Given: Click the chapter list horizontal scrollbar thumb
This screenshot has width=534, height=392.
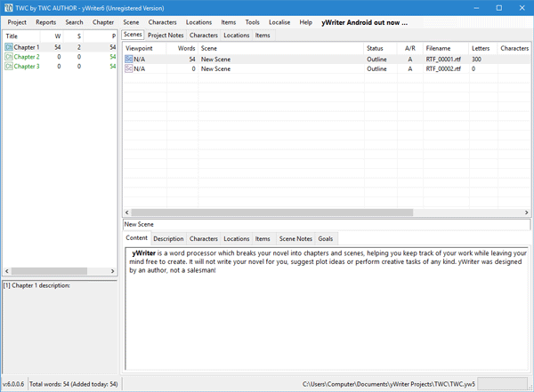Looking at the screenshot, I should point(49,271).
